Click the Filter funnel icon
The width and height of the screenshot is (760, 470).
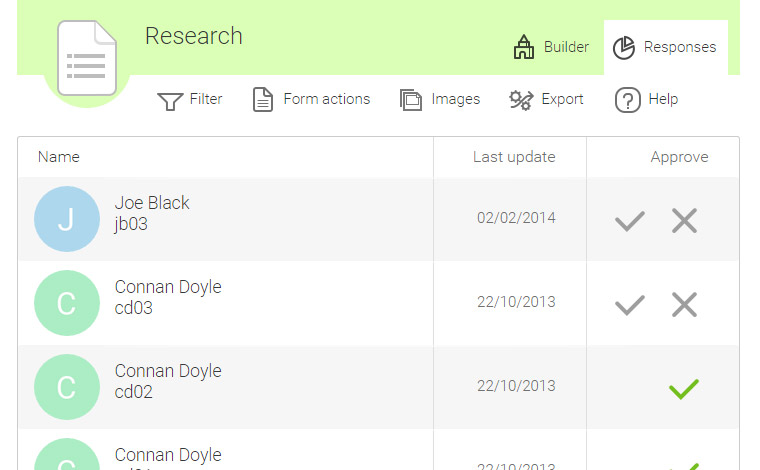point(170,101)
